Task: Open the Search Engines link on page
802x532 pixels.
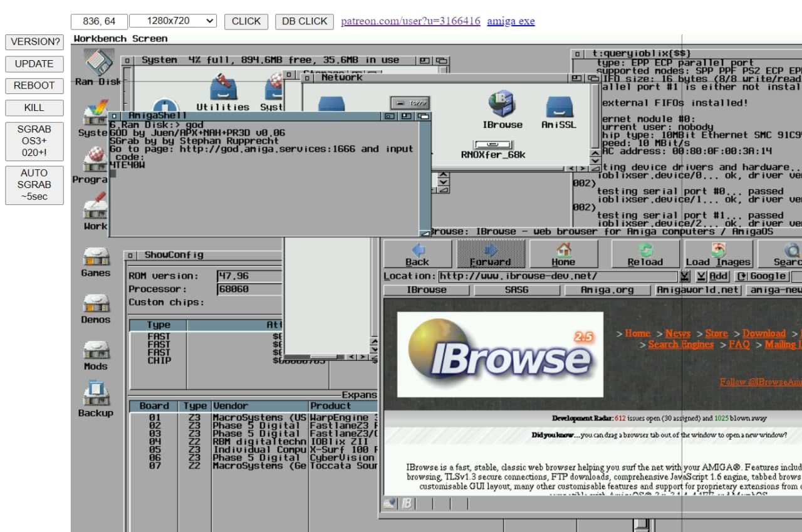Action: tap(680, 345)
